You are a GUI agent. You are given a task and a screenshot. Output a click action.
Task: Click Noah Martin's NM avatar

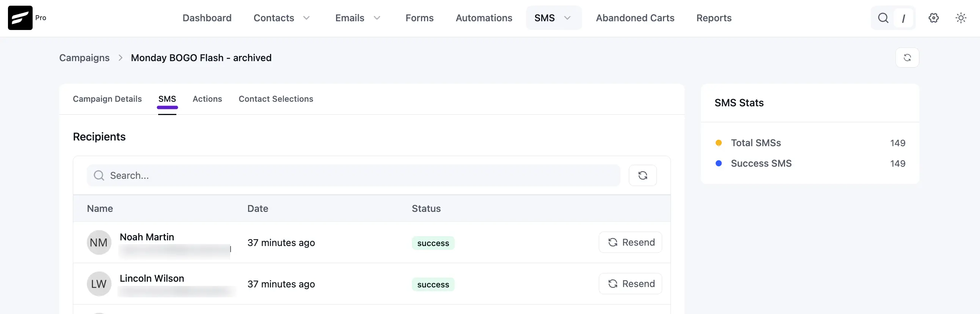(x=99, y=242)
